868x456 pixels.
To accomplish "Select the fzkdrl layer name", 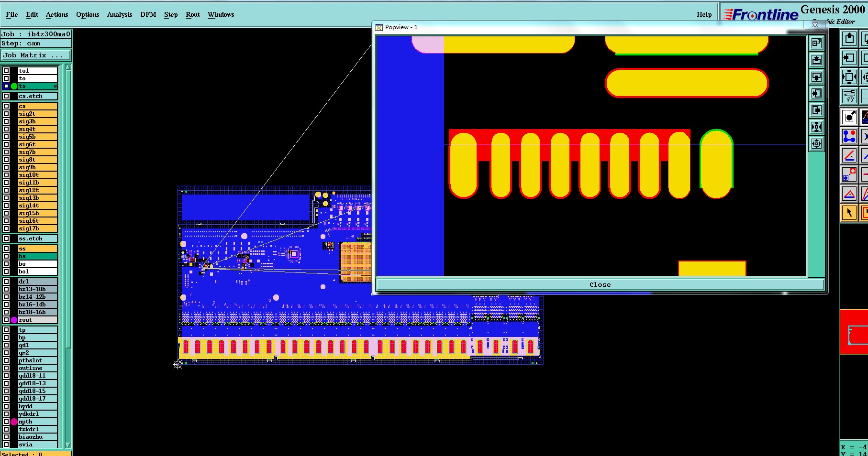I will click(x=37, y=429).
